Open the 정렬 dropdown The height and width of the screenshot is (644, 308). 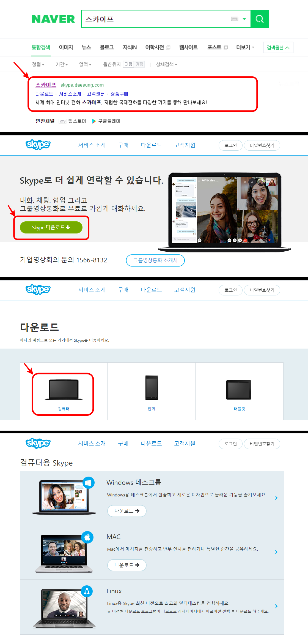coord(38,64)
